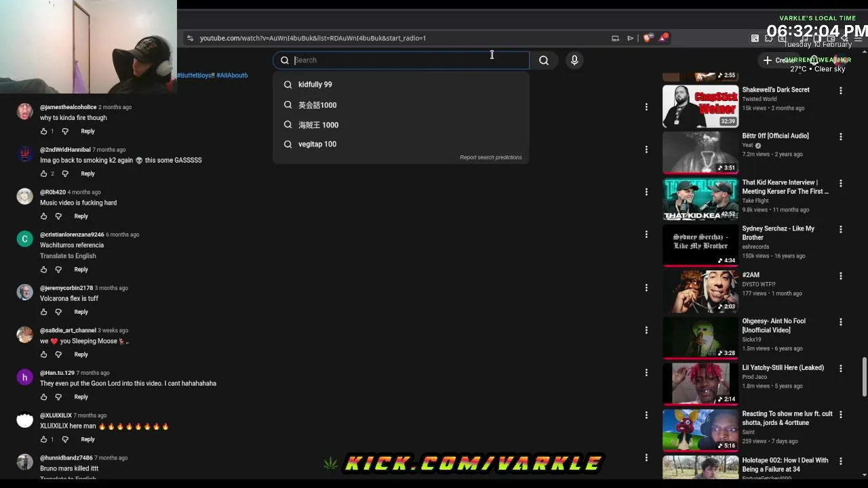This screenshot has height=488, width=868.
Task: Open options menu for @R0b420 comment
Action: tap(646, 192)
